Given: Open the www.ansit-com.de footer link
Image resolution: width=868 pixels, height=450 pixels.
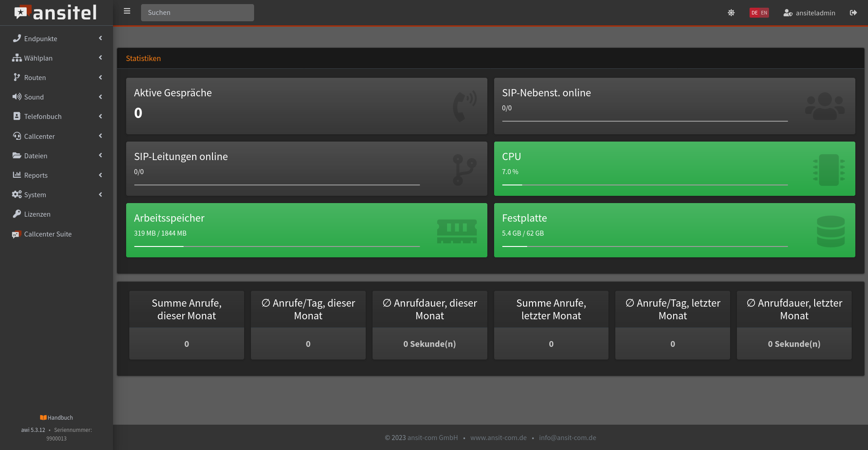Looking at the screenshot, I should click(498, 438).
